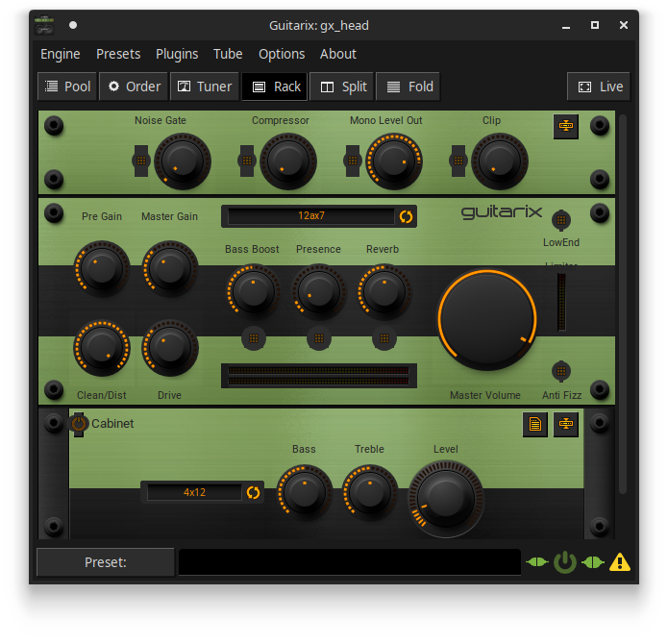This screenshot has height=644, width=668.
Task: Open the Engine menu
Action: (60, 54)
